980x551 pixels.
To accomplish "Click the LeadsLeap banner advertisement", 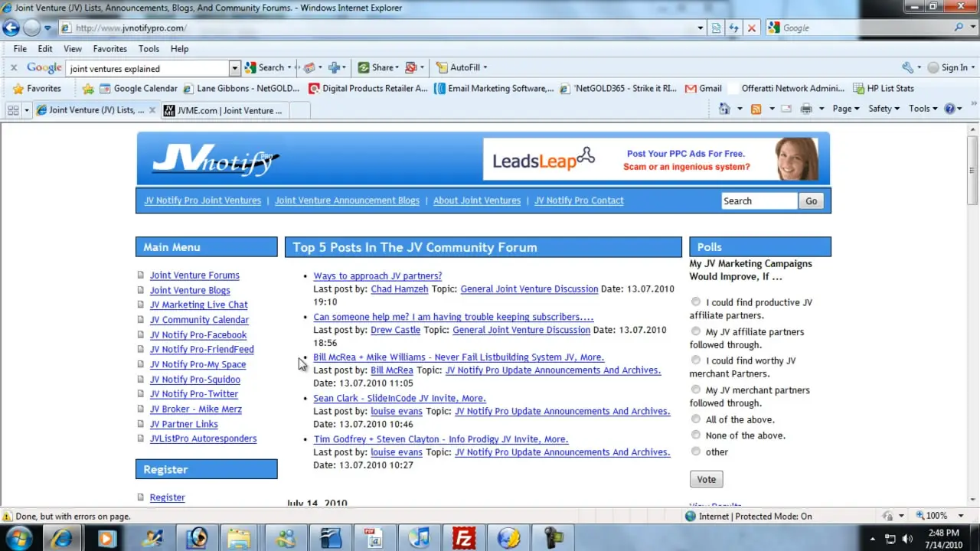I will coord(651,159).
